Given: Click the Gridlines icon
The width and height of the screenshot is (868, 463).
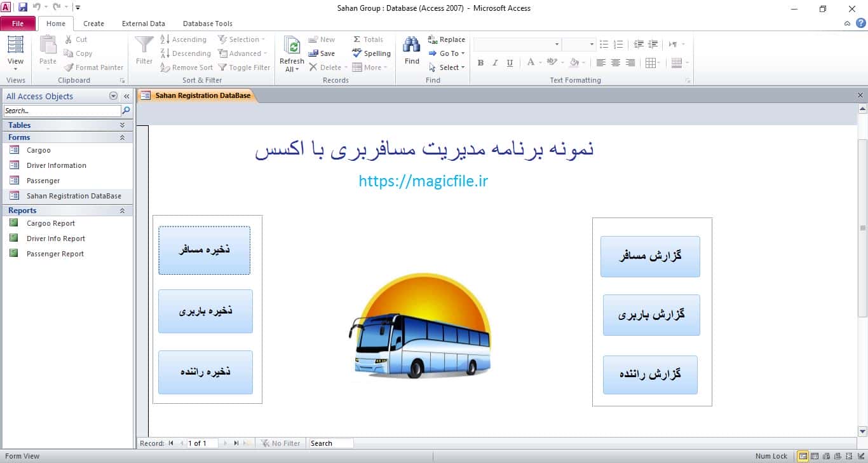Looking at the screenshot, I should pos(650,63).
